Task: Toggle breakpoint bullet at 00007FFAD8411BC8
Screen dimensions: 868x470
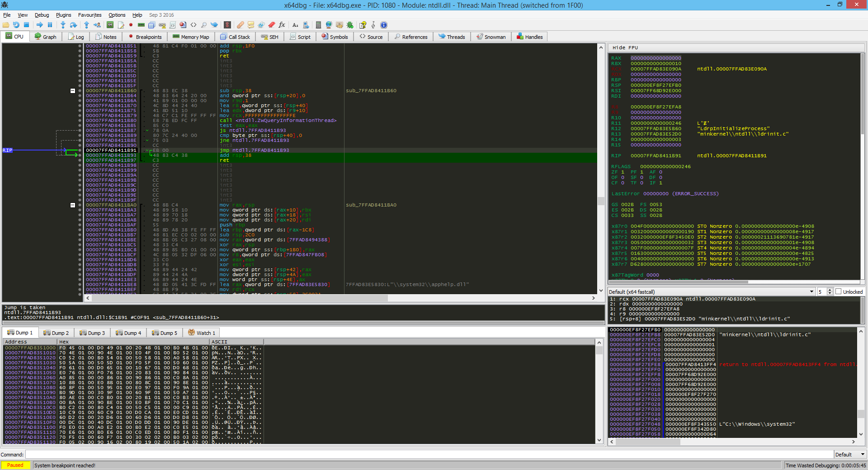Action: pyautogui.click(x=80, y=250)
